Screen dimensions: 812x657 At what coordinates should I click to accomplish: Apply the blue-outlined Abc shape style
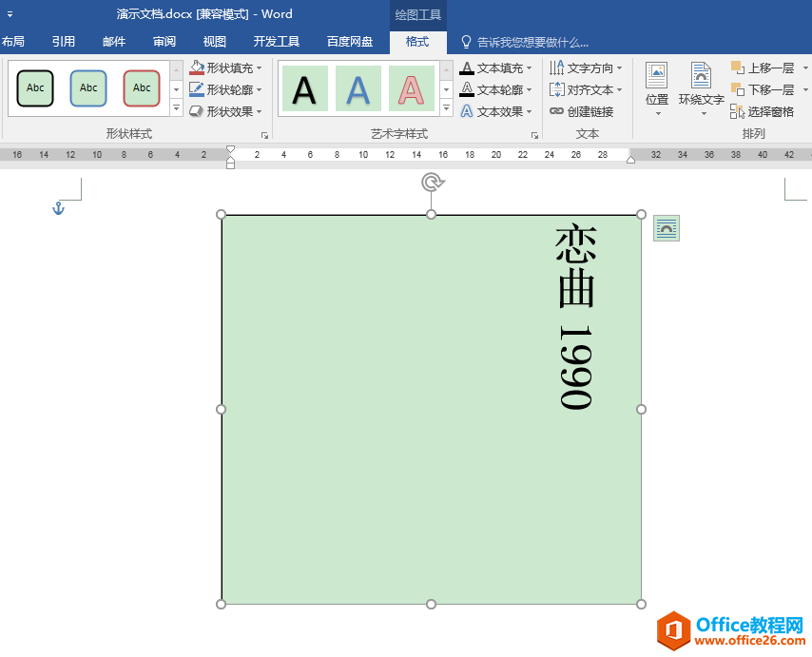(88, 88)
